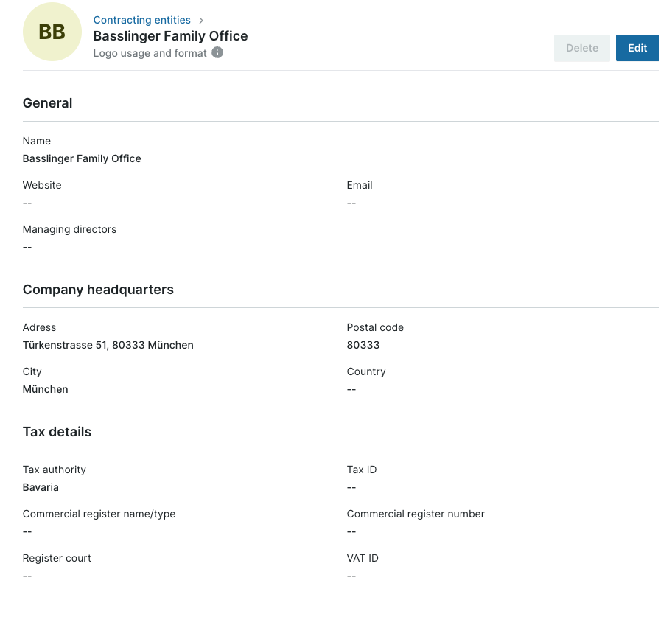Click the breadcrumb chevron after Contracting entities
Viewport: 672px width, 628px height.
201,20
